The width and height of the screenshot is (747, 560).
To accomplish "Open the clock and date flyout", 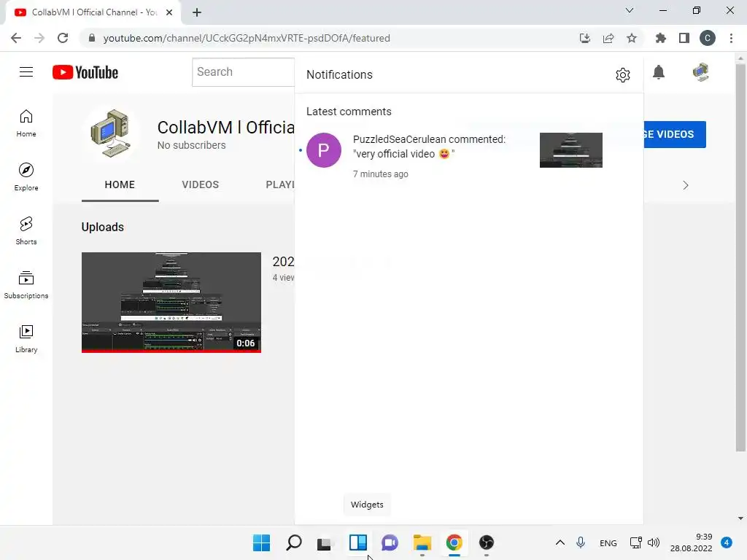I will point(692,542).
